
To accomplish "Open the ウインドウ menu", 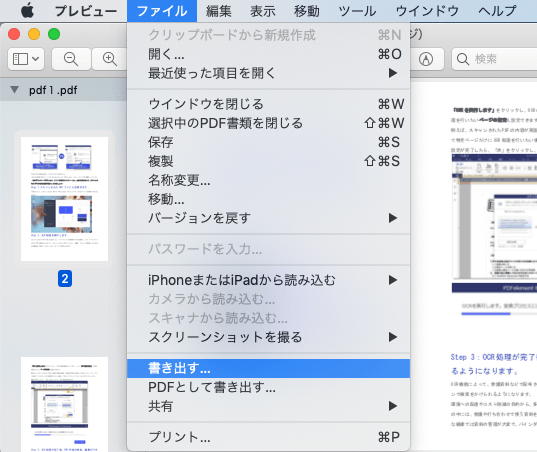I will 427,11.
